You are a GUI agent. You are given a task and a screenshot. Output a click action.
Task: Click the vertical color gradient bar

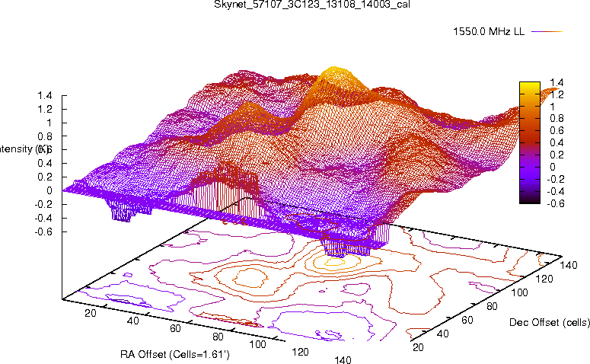[x=529, y=142]
